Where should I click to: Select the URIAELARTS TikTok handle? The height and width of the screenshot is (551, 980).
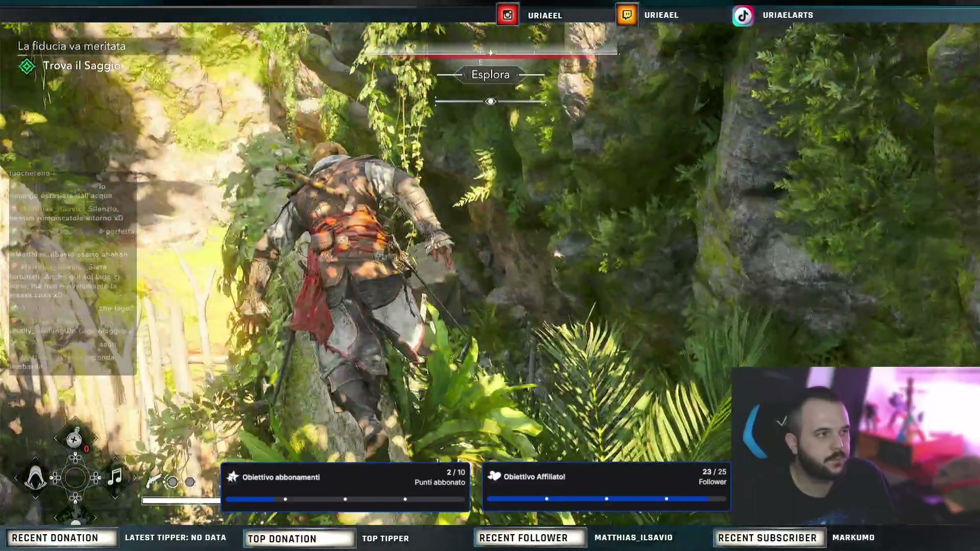click(788, 15)
